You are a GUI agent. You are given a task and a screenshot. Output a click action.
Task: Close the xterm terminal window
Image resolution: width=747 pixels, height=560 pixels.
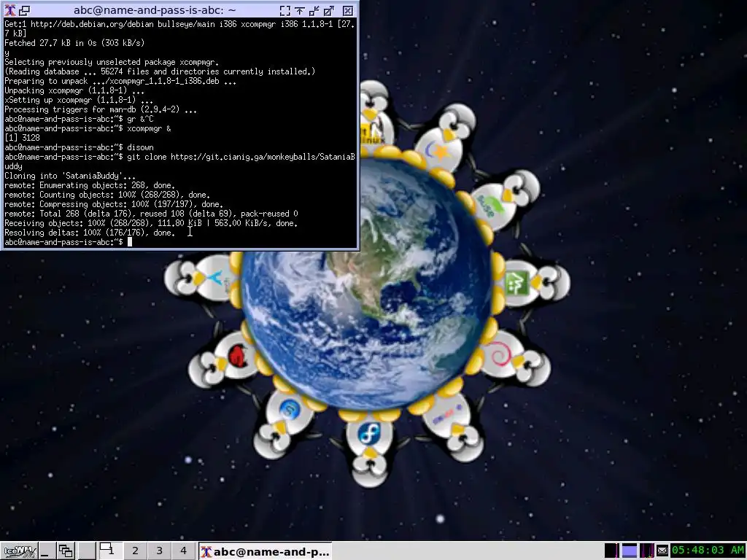(x=348, y=10)
